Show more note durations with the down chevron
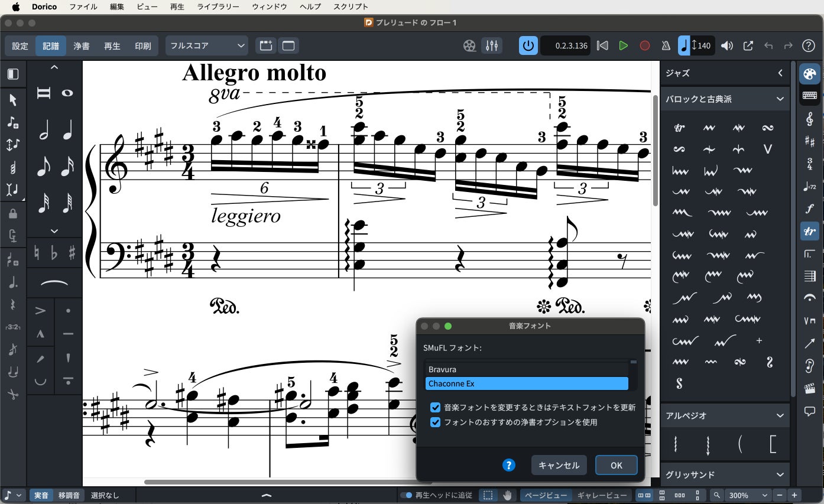Screen dimensions: 824x504 (54, 231)
